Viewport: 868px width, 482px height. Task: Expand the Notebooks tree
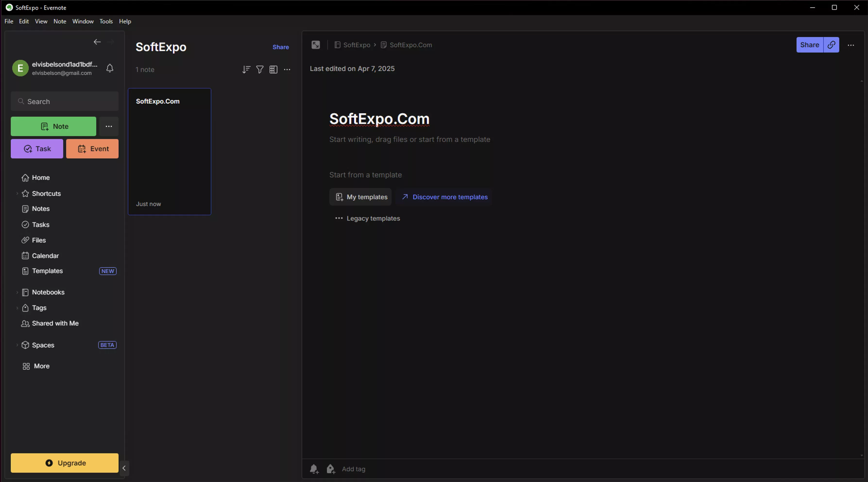17,292
